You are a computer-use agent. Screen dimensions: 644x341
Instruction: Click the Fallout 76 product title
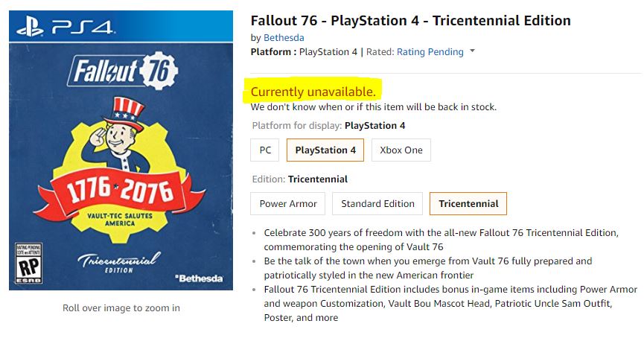(x=410, y=20)
